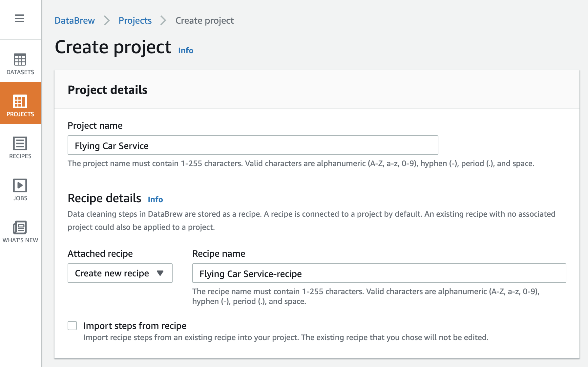
Task: Open the hamburger navigation menu
Action: 20,19
